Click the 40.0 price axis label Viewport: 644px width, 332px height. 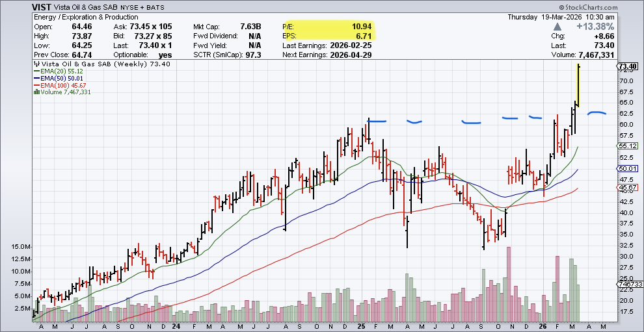click(625, 212)
